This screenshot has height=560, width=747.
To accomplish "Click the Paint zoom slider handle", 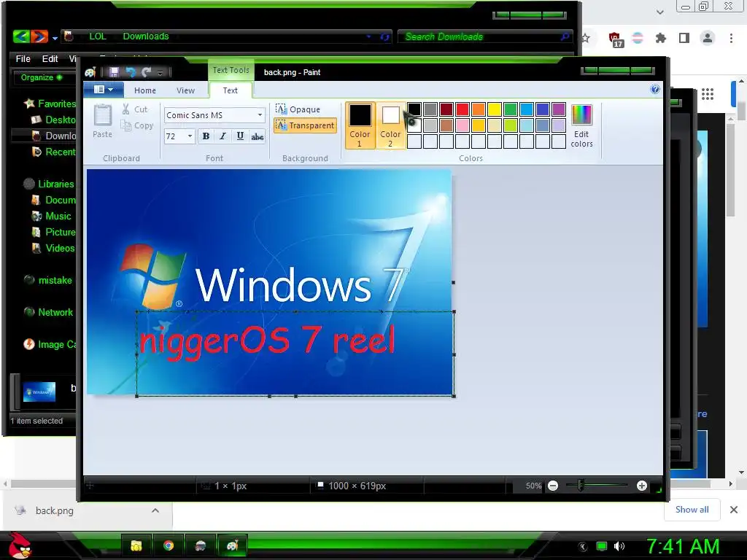I will pos(580,485).
